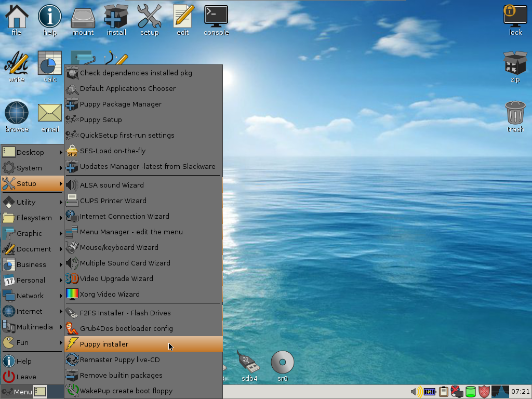Choose Help from the main menu

tap(32, 362)
